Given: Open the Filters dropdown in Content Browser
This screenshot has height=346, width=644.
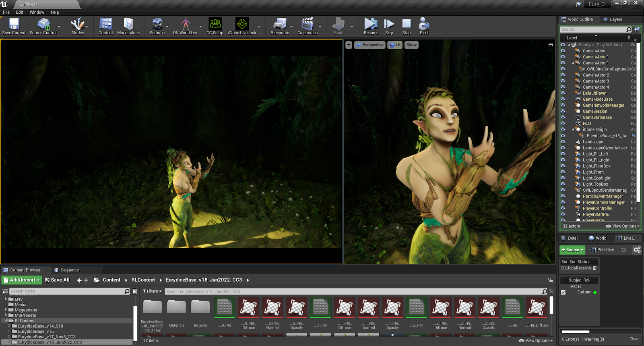Looking at the screenshot, I should [x=152, y=291].
